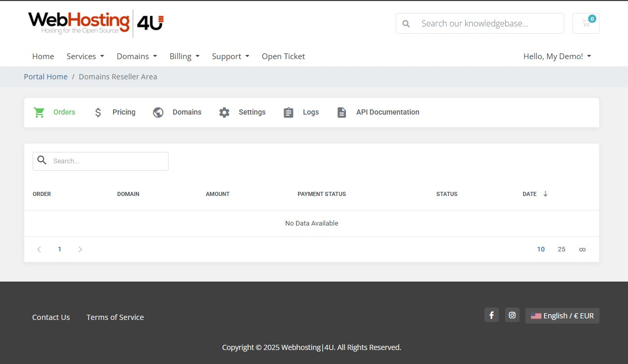Open API Documentation file icon
This screenshot has width=628, height=364.
pos(342,112)
